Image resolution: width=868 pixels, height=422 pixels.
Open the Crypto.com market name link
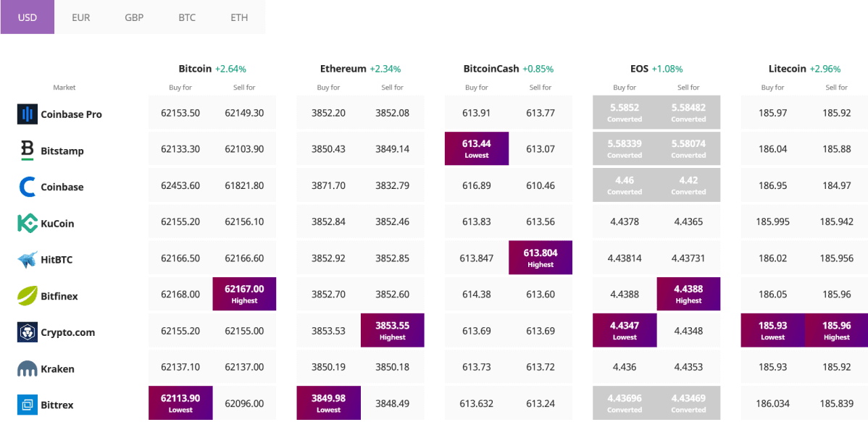pyautogui.click(x=68, y=333)
